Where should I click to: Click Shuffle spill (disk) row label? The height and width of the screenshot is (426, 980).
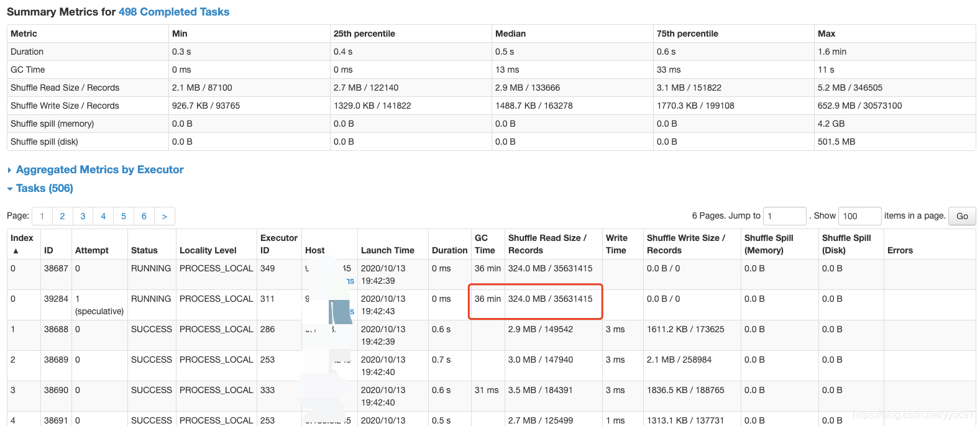44,142
